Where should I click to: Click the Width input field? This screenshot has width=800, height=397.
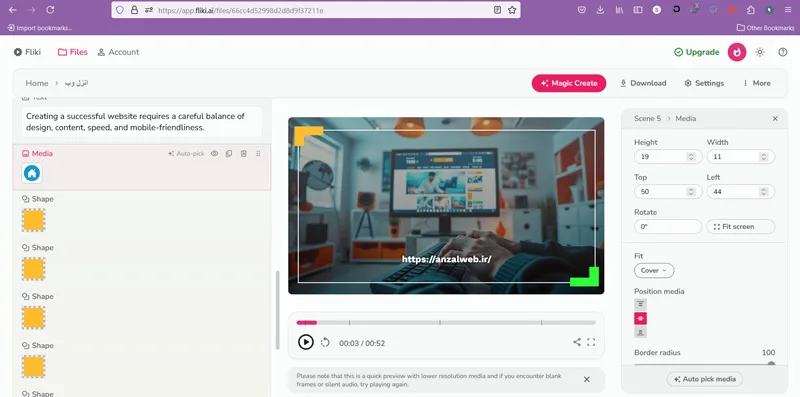pyautogui.click(x=740, y=157)
